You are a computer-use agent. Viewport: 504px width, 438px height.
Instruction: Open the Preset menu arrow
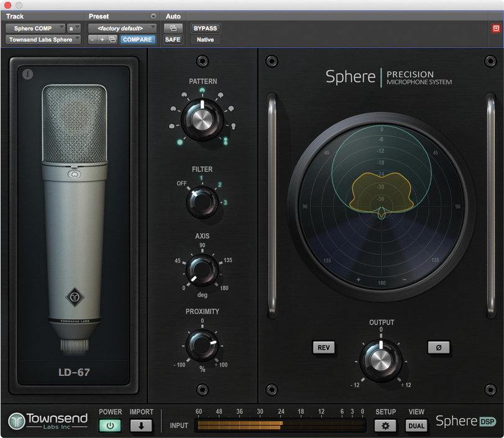tap(153, 16)
